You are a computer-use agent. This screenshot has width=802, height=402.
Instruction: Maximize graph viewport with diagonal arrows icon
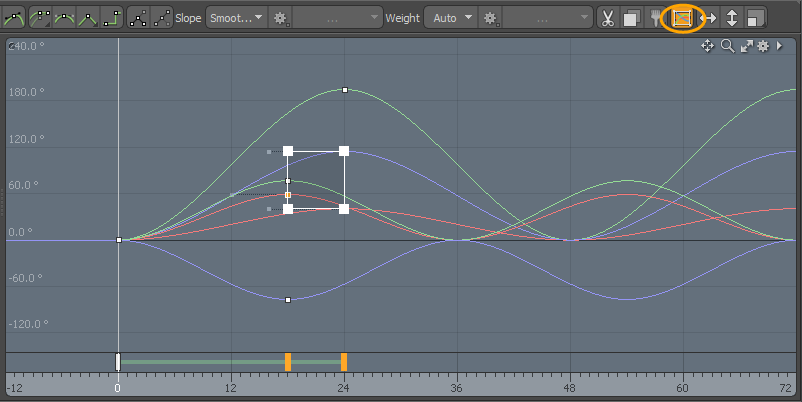click(x=746, y=46)
